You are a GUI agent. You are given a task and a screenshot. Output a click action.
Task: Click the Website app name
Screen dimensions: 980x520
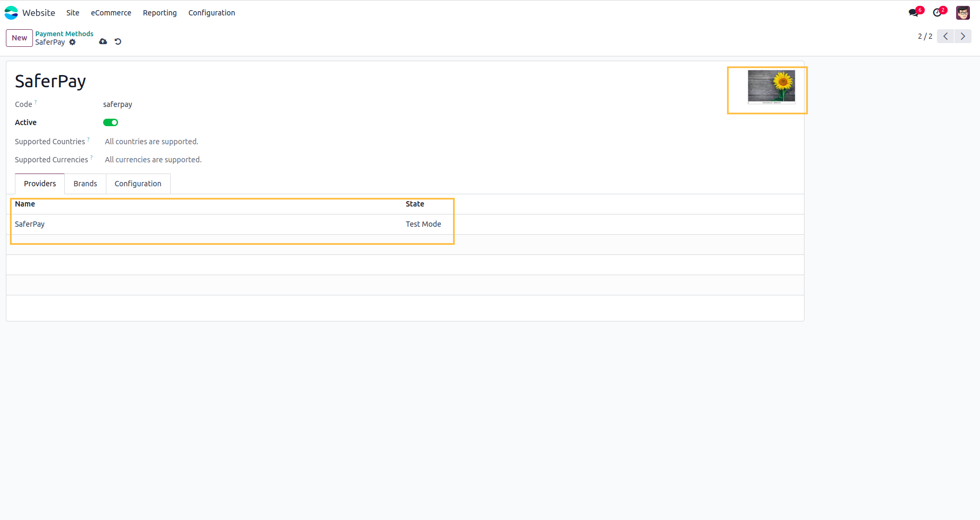click(x=39, y=13)
